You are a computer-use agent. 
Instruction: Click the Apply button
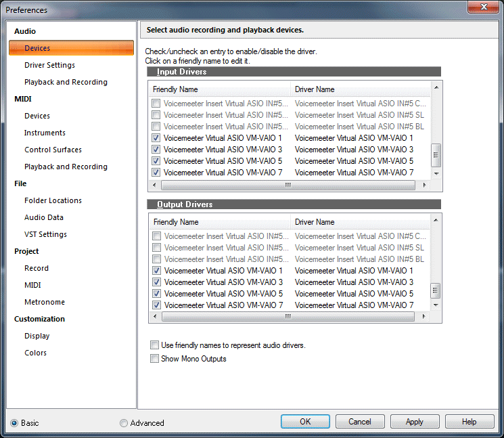tap(415, 422)
